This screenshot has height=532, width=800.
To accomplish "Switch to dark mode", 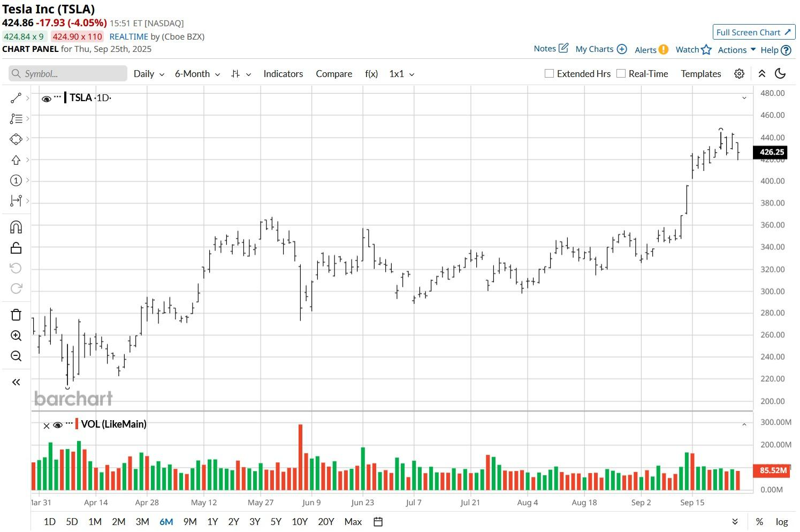I will click(780, 74).
